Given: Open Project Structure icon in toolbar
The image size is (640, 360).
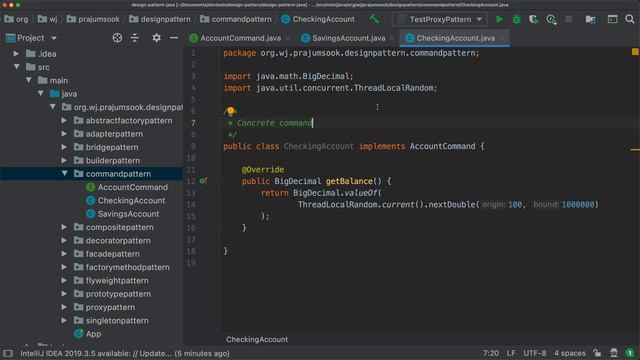Looking at the screenshot, I should point(590,19).
